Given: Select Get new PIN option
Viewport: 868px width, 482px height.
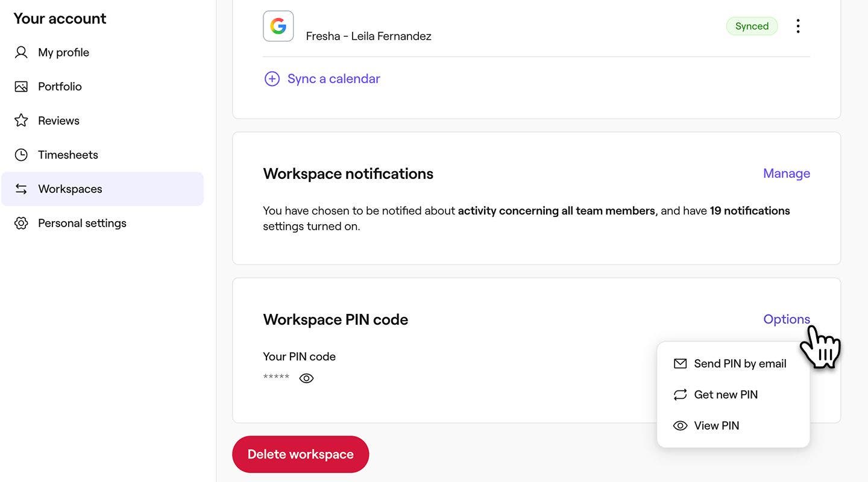Looking at the screenshot, I should [725, 395].
